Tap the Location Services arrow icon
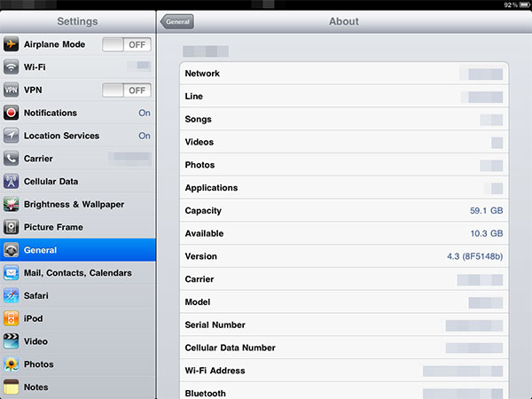The height and width of the screenshot is (399, 532). pos(11,136)
